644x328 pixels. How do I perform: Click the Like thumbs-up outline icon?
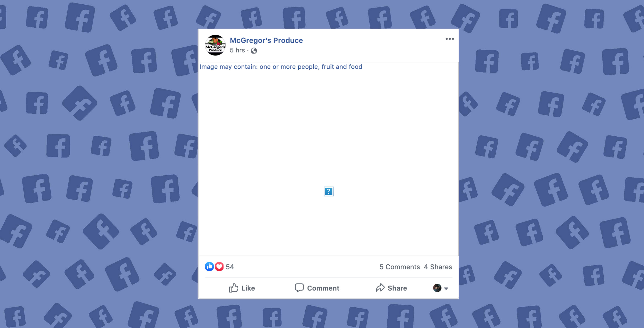point(234,288)
